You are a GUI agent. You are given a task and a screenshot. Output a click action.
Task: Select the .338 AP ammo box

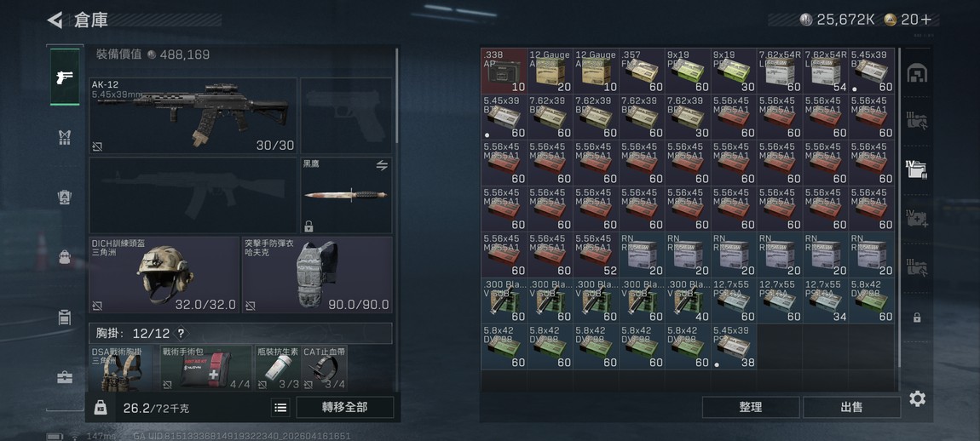(x=504, y=72)
